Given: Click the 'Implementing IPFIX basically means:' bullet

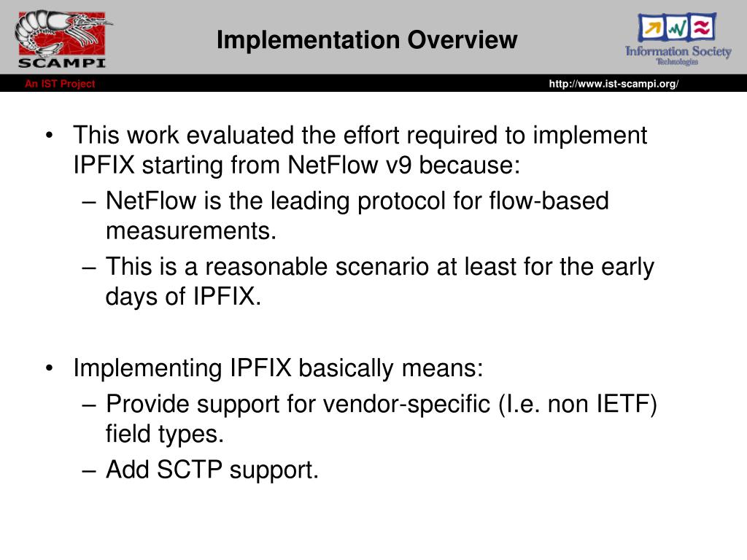Looking at the screenshot, I should pyautogui.click(x=278, y=368).
